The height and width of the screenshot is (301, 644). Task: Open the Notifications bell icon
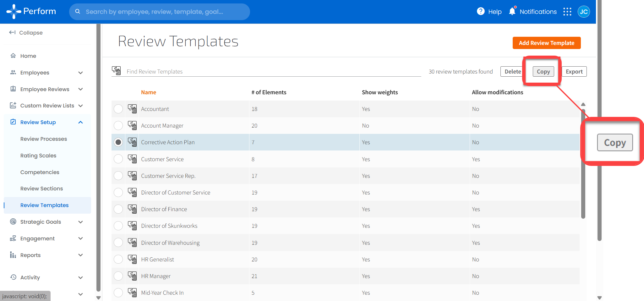pos(512,11)
